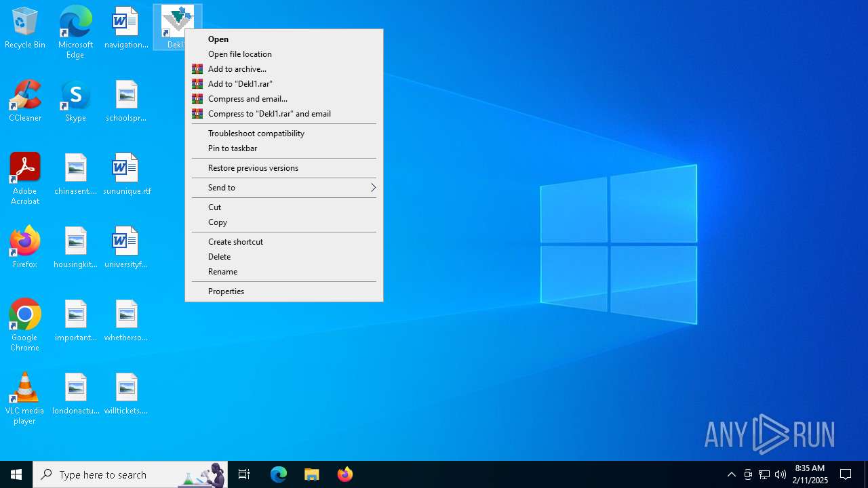The height and width of the screenshot is (488, 868).
Task: Open the Recycle Bin desktop icon
Action: (25, 28)
